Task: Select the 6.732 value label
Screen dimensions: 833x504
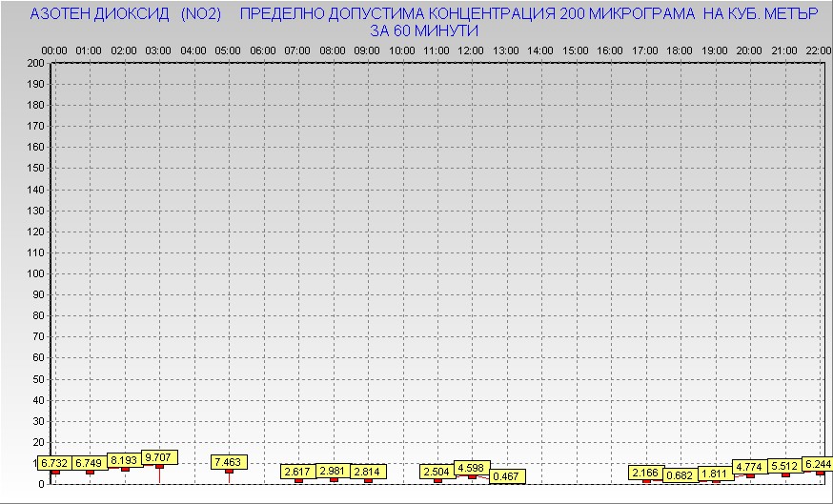Action: tap(54, 463)
